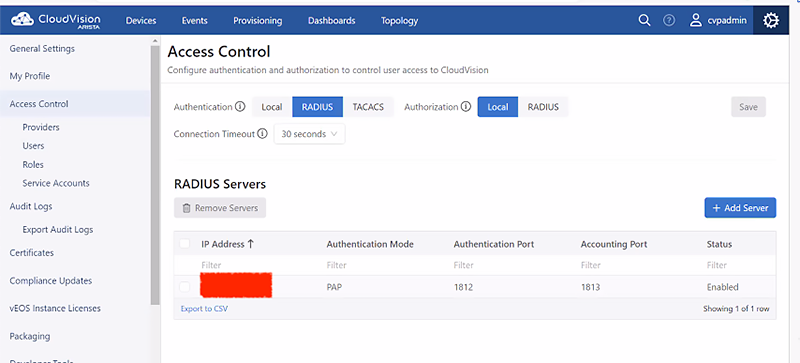Click the Enabled status cell

[x=722, y=287]
